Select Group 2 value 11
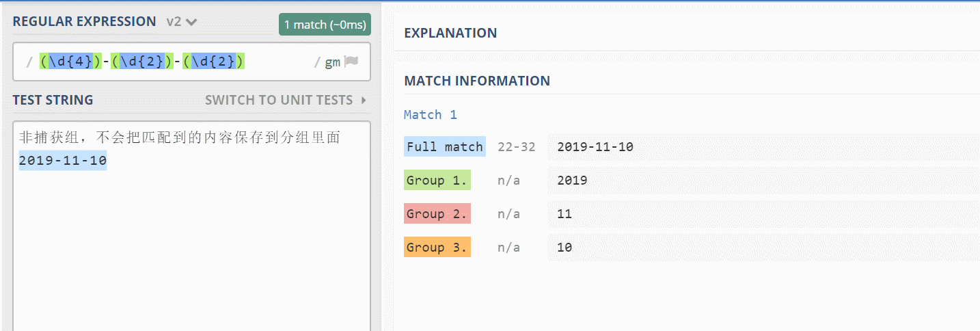The height and width of the screenshot is (331, 980). [x=564, y=214]
